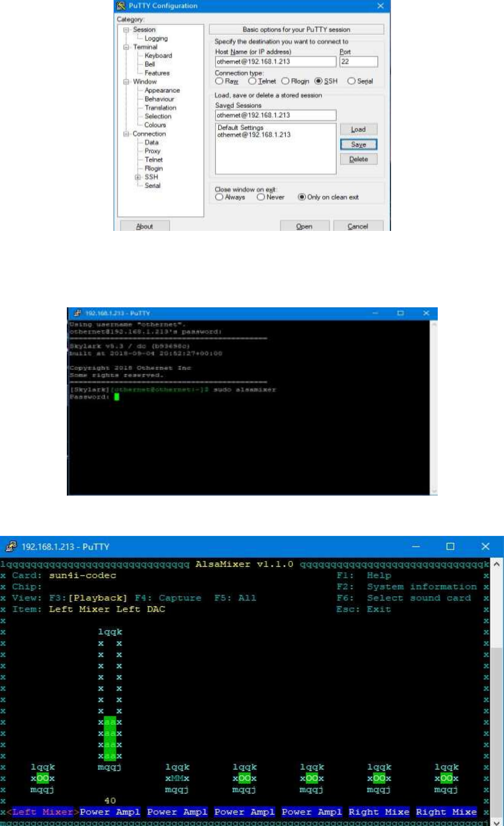Click the F1: Help text
The height and width of the screenshot is (826, 504).
(363, 576)
